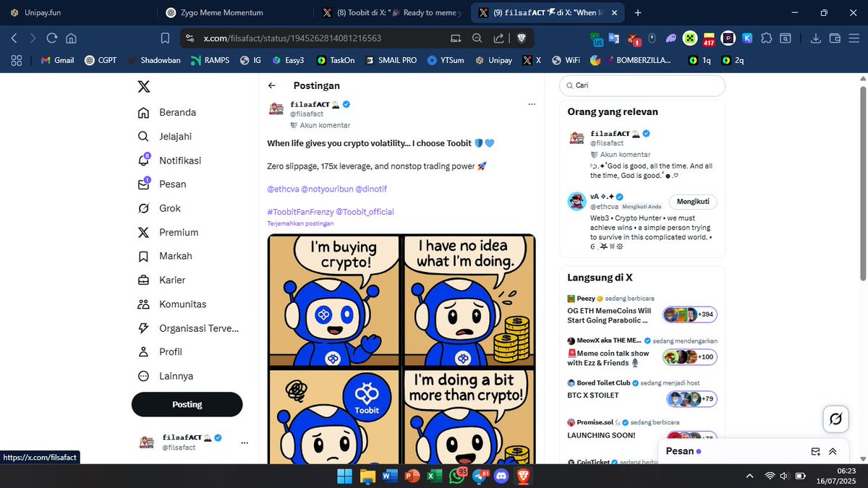Image resolution: width=868 pixels, height=488 pixels.
Task: Click the X logo in the sidebar
Action: [x=144, y=87]
